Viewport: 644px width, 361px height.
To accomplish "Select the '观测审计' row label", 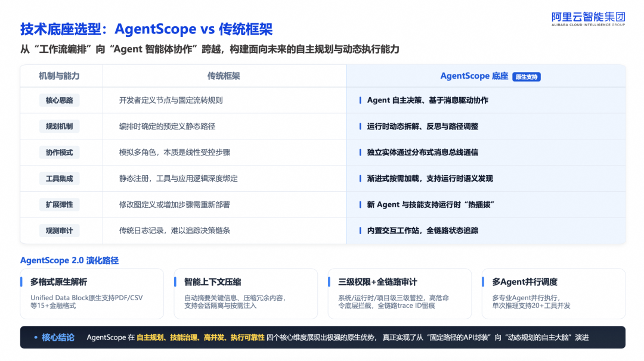I will click(x=59, y=231).
